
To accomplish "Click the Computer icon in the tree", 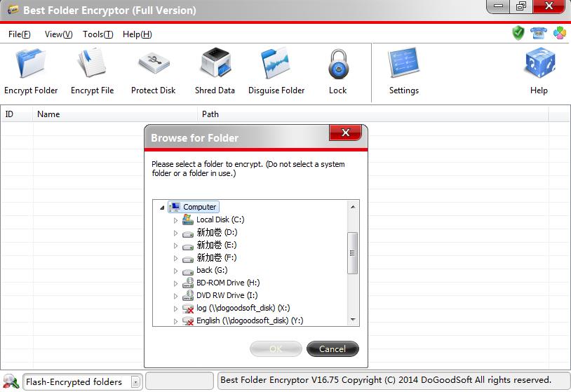I will click(175, 207).
